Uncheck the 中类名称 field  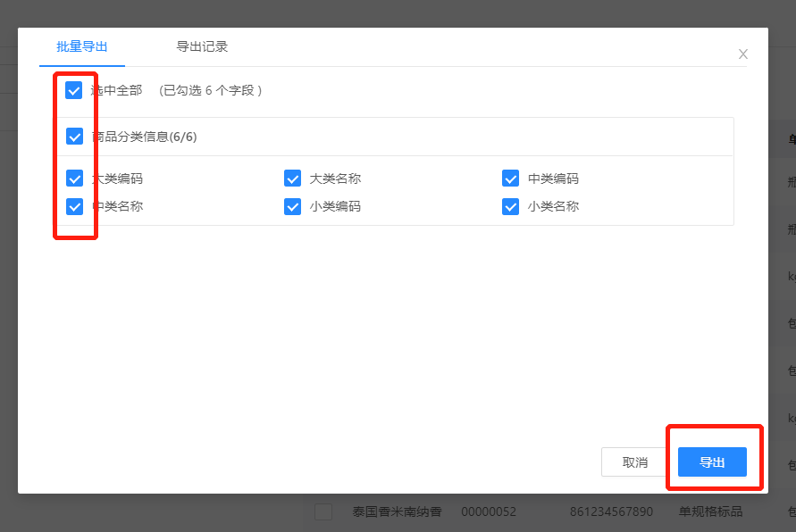click(75, 206)
